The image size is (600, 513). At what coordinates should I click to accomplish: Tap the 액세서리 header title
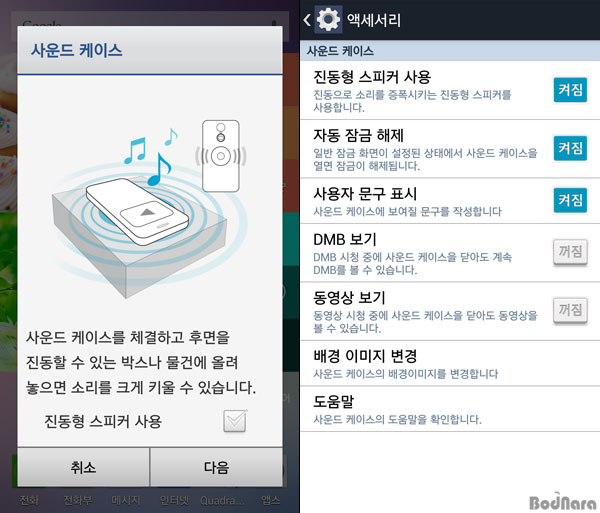coord(373,20)
